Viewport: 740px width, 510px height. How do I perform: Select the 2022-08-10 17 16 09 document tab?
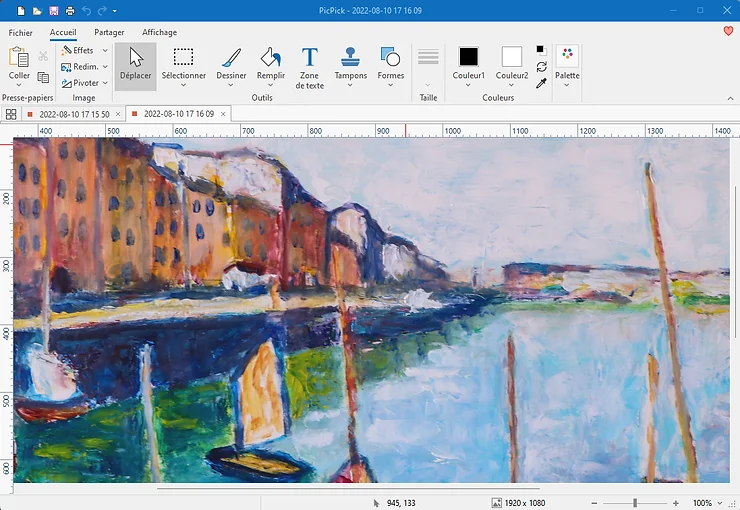[x=179, y=114]
